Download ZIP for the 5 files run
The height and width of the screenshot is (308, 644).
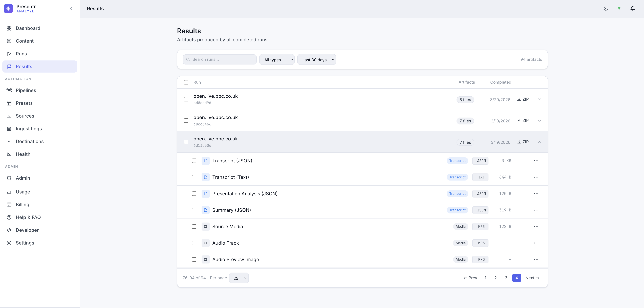coord(523,99)
